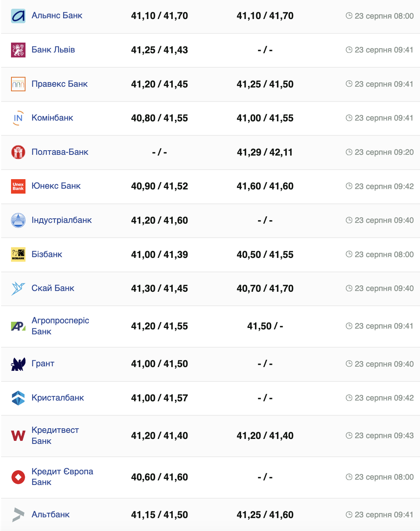The image size is (420, 531).
Task: Click the Unex Bank red logo
Action: click(18, 186)
